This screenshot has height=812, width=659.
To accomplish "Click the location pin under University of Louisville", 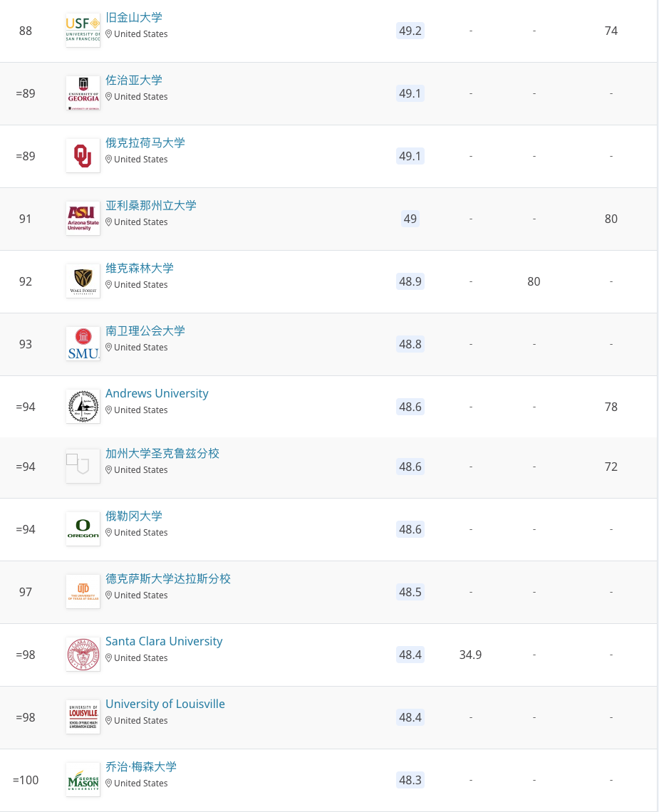I will pos(109,721).
